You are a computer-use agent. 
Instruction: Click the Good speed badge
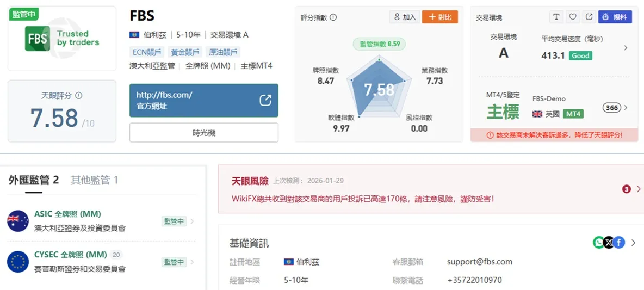pos(580,56)
